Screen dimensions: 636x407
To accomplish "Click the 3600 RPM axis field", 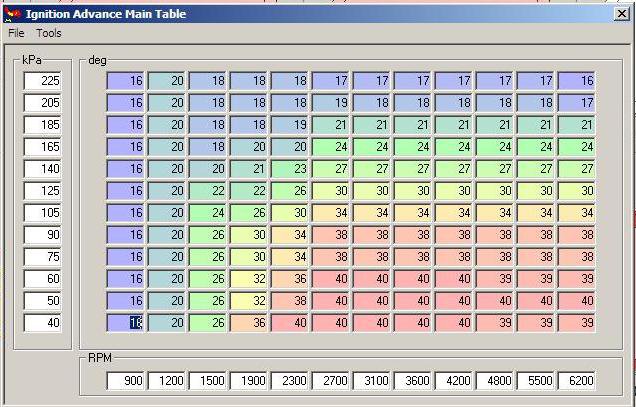I will point(414,381).
